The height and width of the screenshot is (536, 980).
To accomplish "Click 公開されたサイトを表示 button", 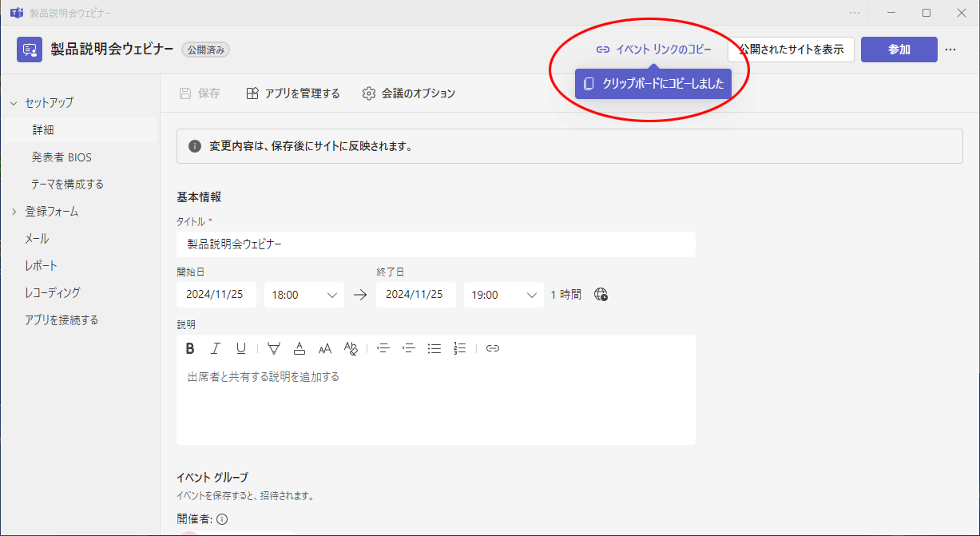I will point(791,50).
